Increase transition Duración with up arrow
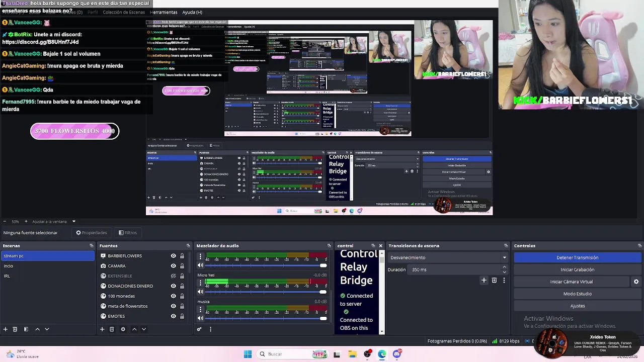 pos(505,268)
